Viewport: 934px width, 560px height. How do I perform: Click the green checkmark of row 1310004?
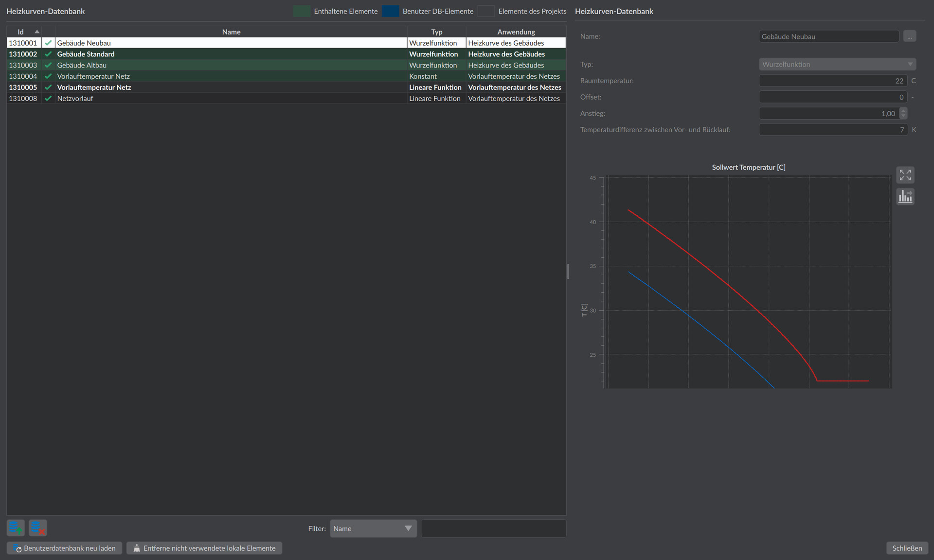point(48,76)
